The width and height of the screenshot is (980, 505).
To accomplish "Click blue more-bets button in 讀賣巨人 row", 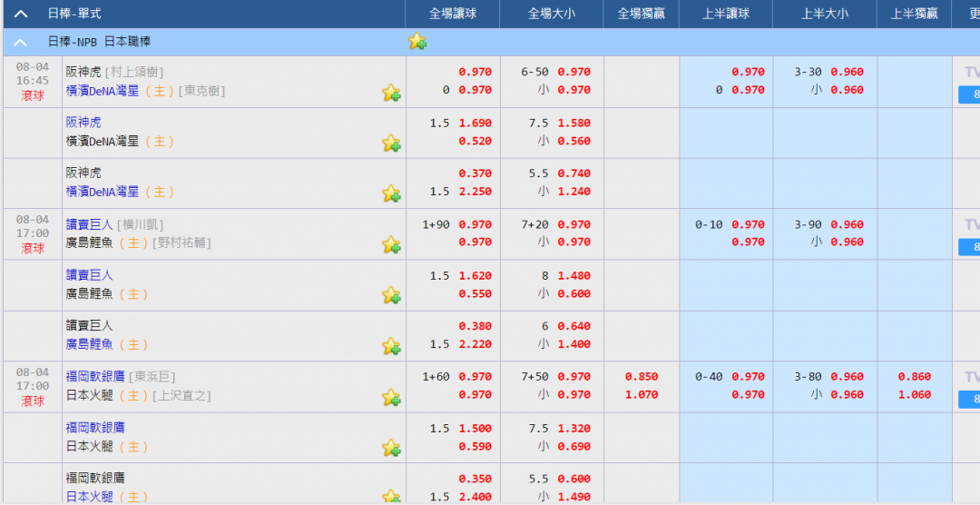I will click(x=969, y=248).
